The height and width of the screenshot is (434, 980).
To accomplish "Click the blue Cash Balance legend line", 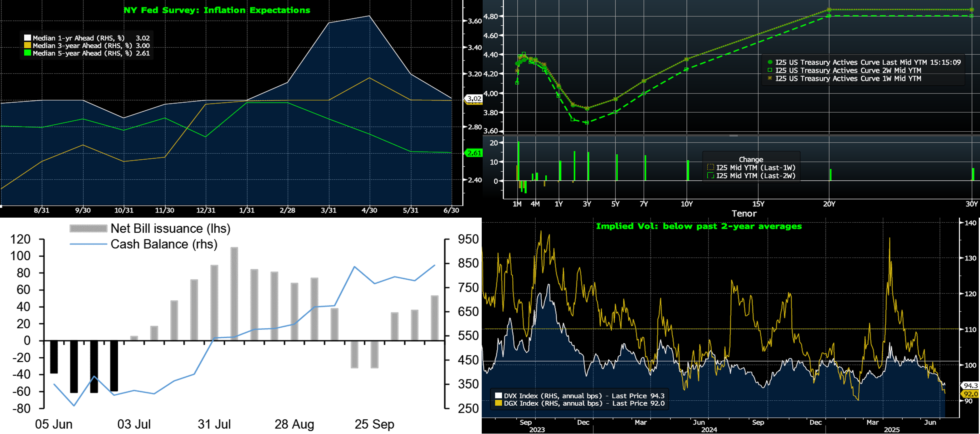I will pos(88,244).
